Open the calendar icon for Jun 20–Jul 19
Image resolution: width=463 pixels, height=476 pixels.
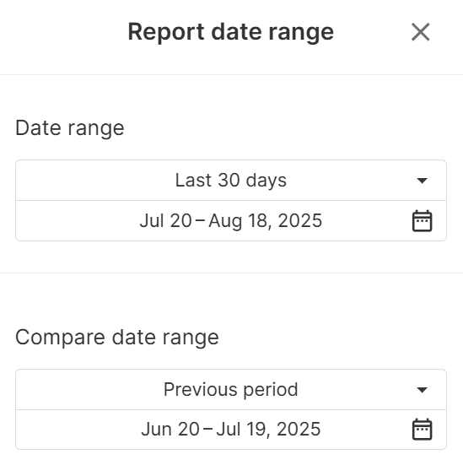pyautogui.click(x=422, y=430)
